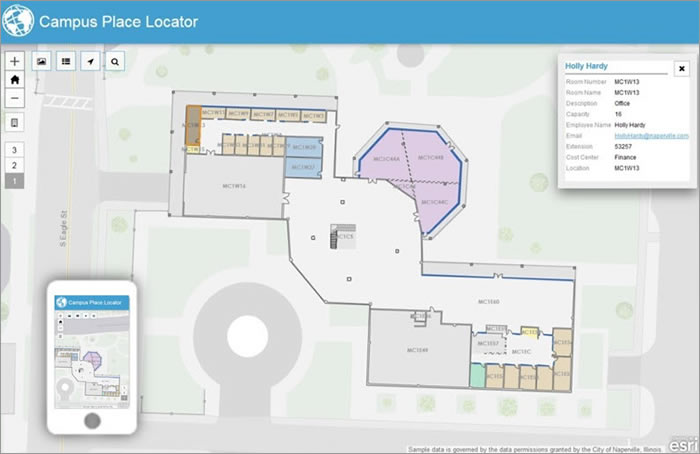Zoom in with the plus button
The height and width of the screenshot is (454, 700).
click(14, 61)
